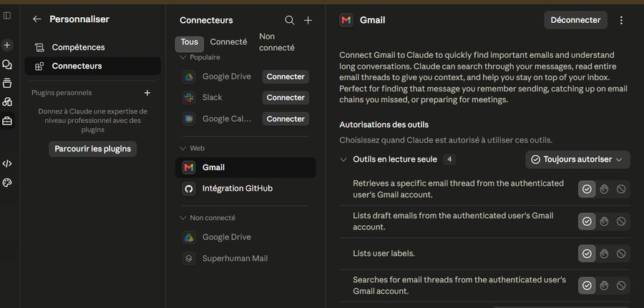This screenshot has width=644, height=308.
Task: Set 'Lists draft emails' to always allow
Action: tap(587, 222)
